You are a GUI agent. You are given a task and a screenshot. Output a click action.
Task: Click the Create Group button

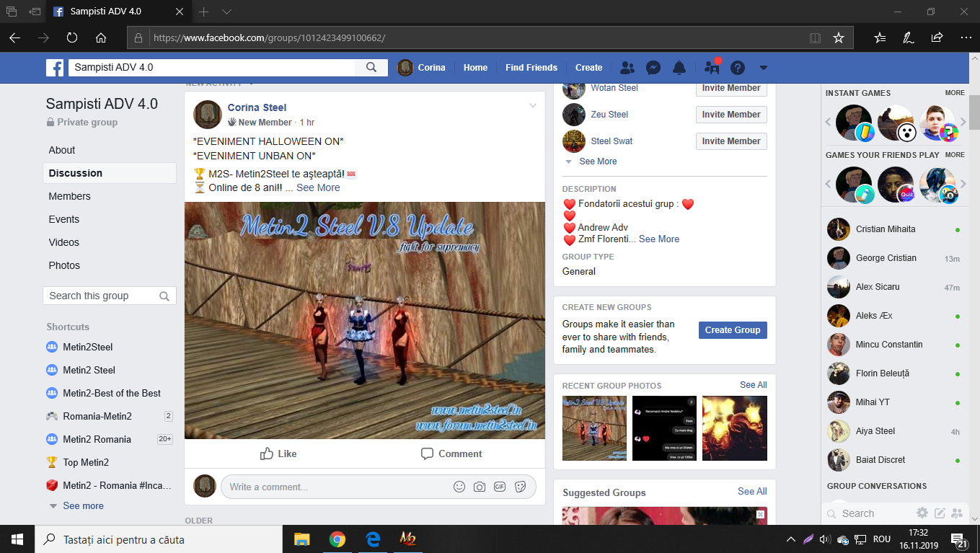coord(733,330)
